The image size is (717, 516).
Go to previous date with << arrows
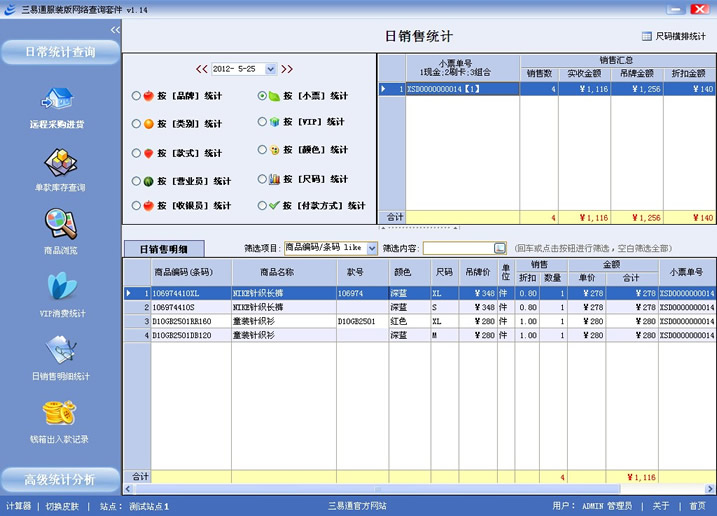pos(202,69)
